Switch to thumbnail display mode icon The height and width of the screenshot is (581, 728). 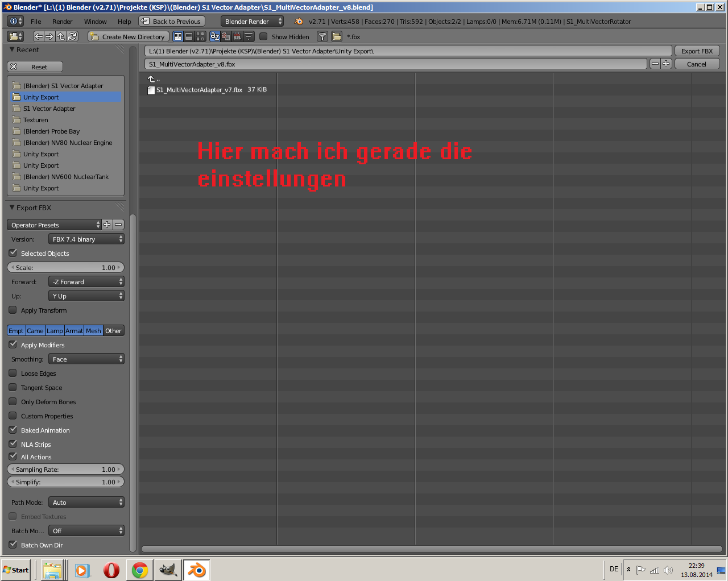coord(200,36)
